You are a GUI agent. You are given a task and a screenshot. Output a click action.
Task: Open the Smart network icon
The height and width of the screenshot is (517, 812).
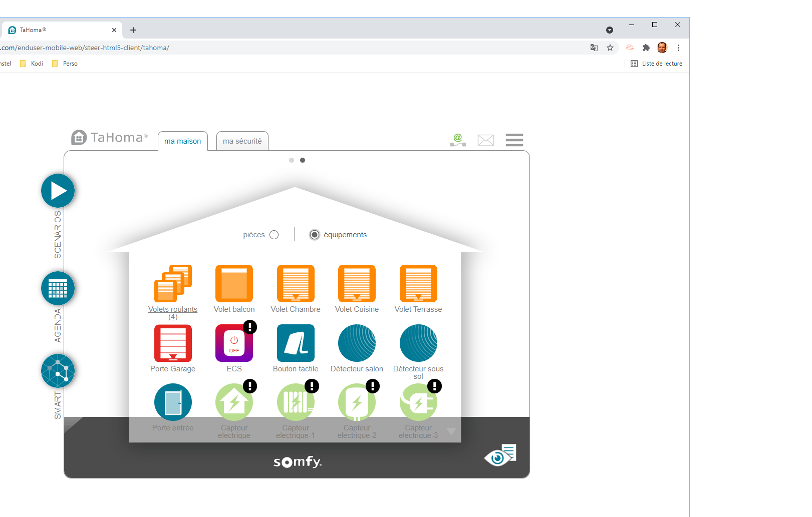coord(58,371)
